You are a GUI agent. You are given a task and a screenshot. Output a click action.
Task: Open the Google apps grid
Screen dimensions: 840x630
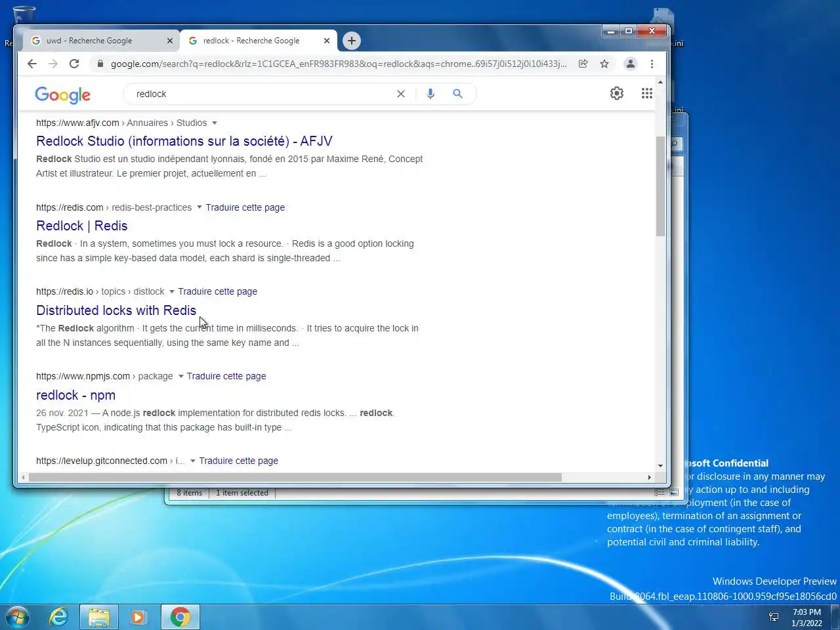tap(647, 93)
